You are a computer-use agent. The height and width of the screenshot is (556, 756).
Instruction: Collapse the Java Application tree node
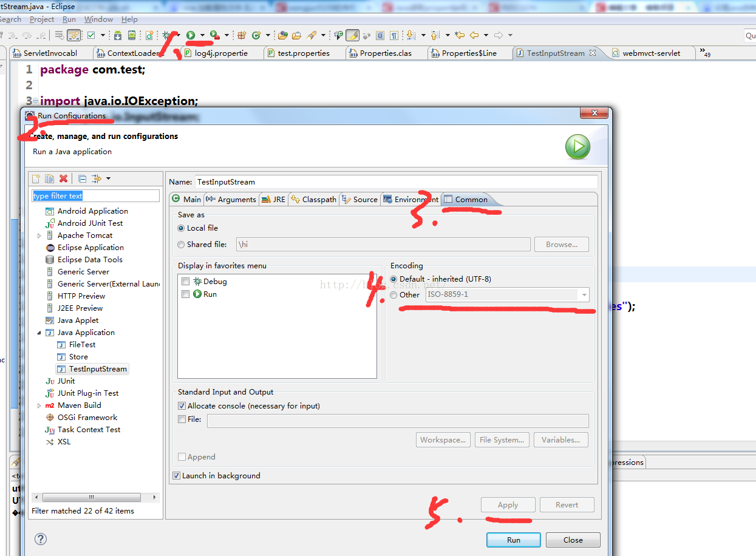click(39, 333)
